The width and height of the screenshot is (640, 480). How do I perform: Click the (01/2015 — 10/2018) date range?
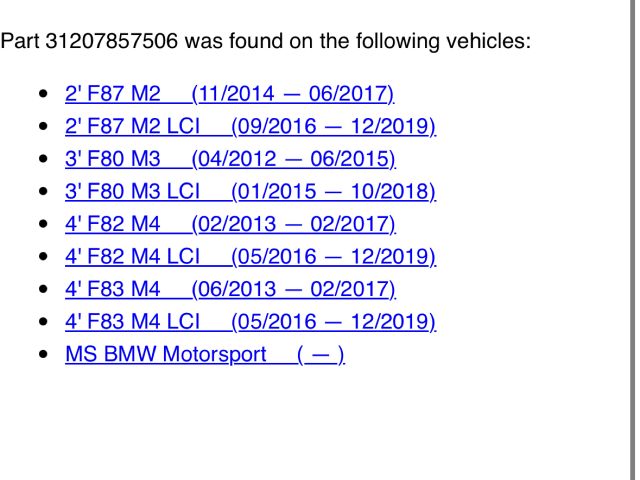click(x=334, y=191)
